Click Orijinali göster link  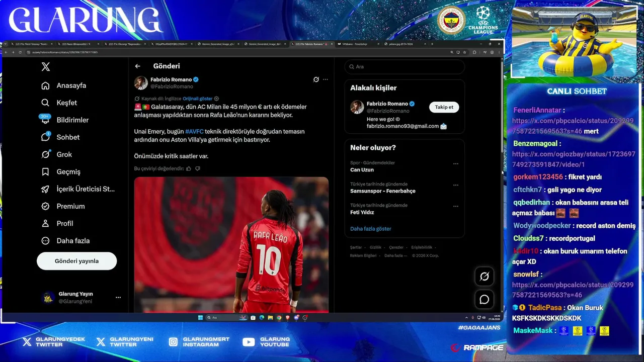(x=198, y=99)
